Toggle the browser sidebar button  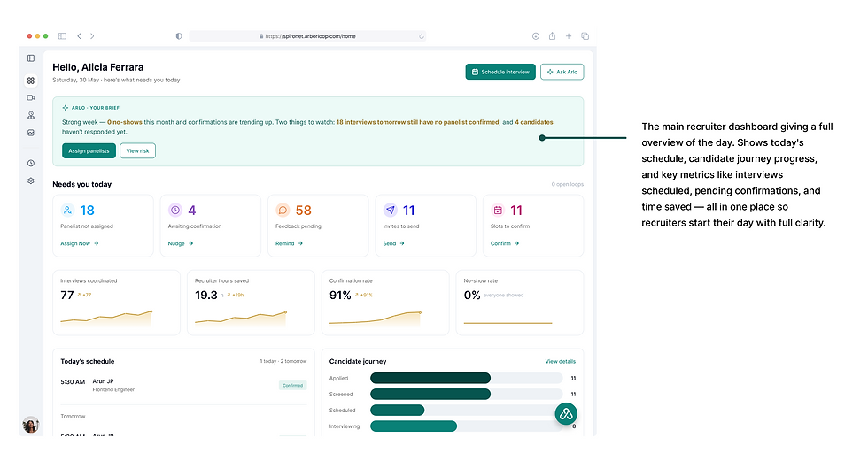coord(63,36)
